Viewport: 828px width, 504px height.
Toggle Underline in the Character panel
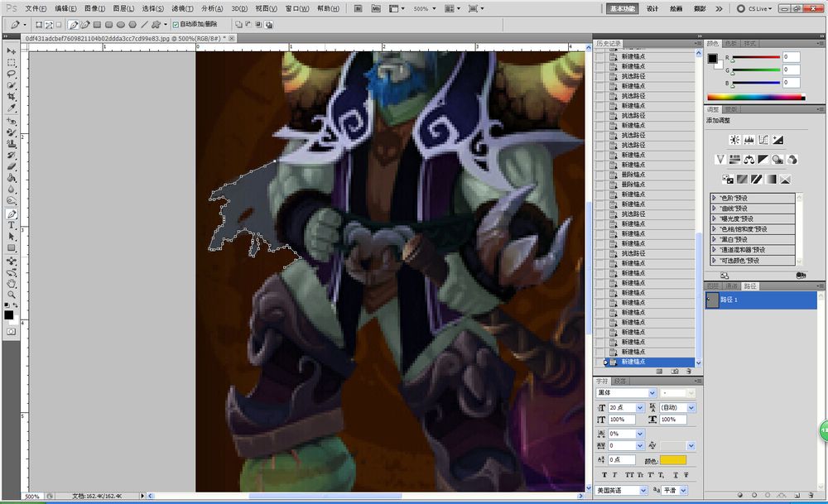pos(676,475)
